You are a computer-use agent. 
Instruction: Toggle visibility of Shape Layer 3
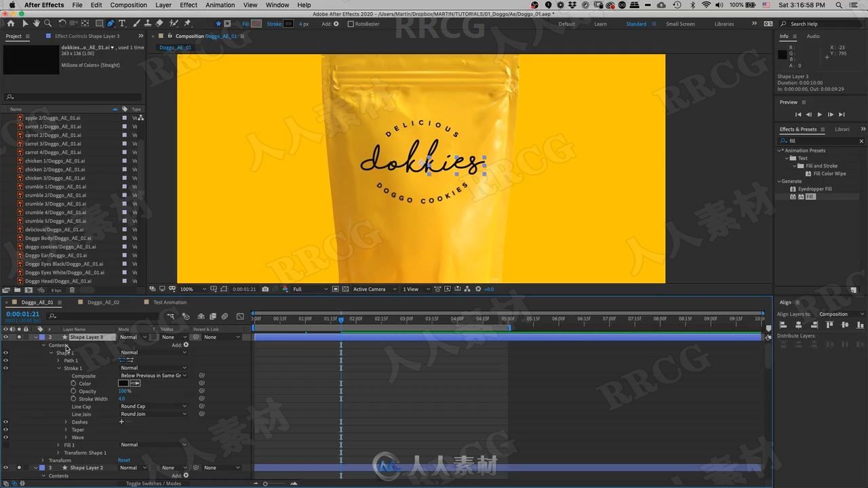[5, 337]
